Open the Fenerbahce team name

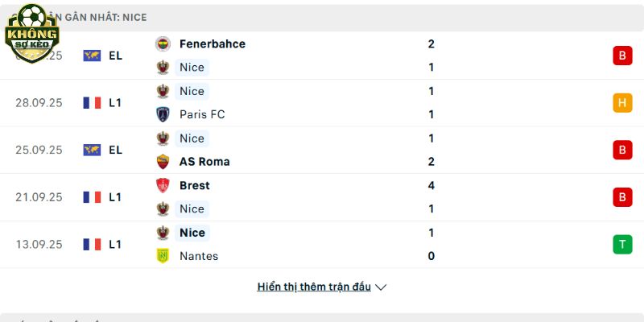tap(213, 43)
